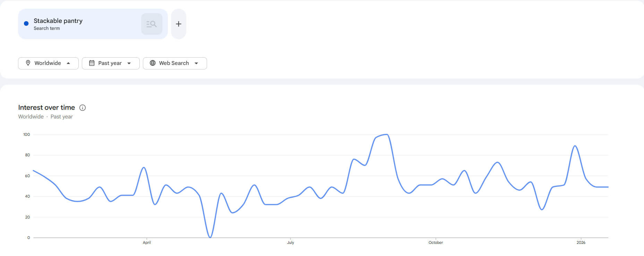
Task: Click the Interest over time heading
Action: click(x=46, y=107)
